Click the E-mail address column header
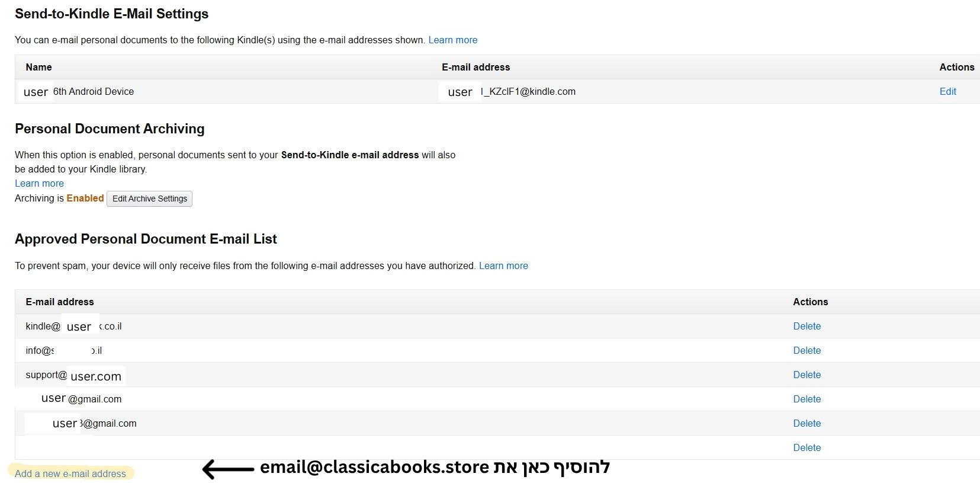Viewport: 980px width, 483px height. [x=475, y=67]
